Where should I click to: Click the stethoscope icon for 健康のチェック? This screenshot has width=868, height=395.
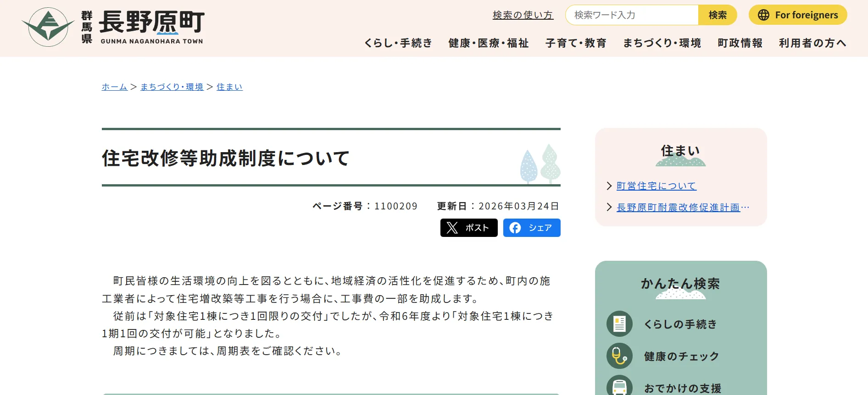click(619, 356)
